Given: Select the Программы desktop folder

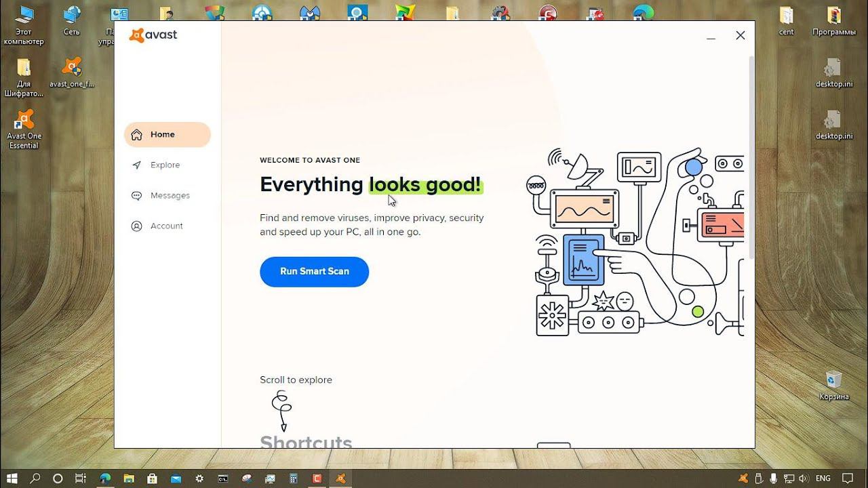Looking at the screenshot, I should pyautogui.click(x=834, y=21).
